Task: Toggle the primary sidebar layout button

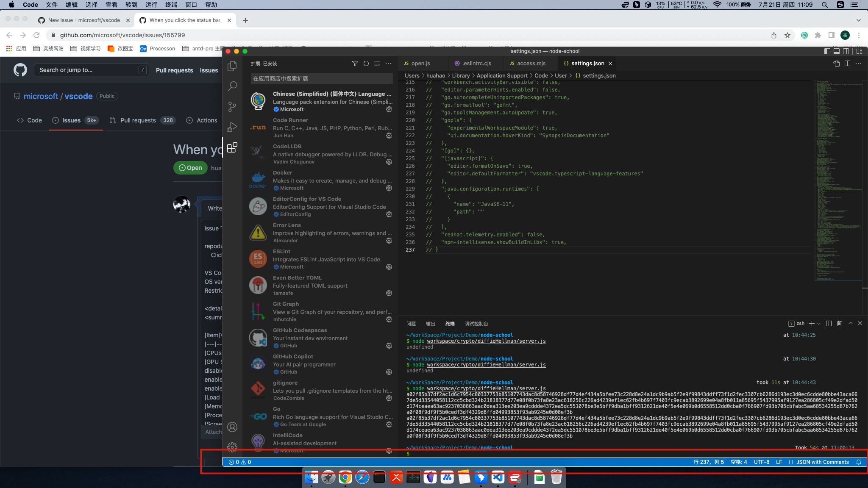Action: pos(827,51)
